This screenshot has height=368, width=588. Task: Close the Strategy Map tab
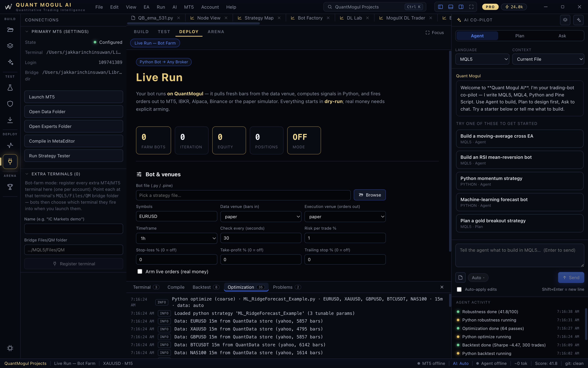tap(279, 18)
